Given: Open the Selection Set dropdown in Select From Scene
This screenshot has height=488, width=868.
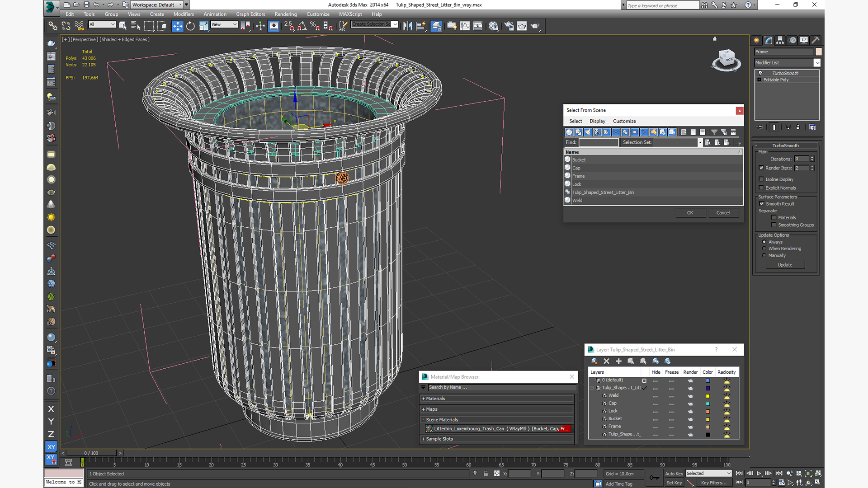Looking at the screenshot, I should [x=700, y=142].
